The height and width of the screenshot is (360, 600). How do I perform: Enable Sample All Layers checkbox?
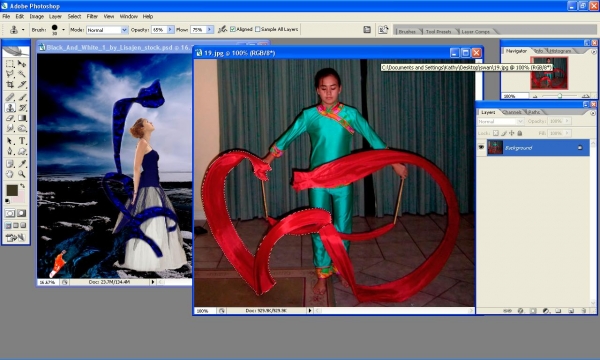(x=258, y=29)
